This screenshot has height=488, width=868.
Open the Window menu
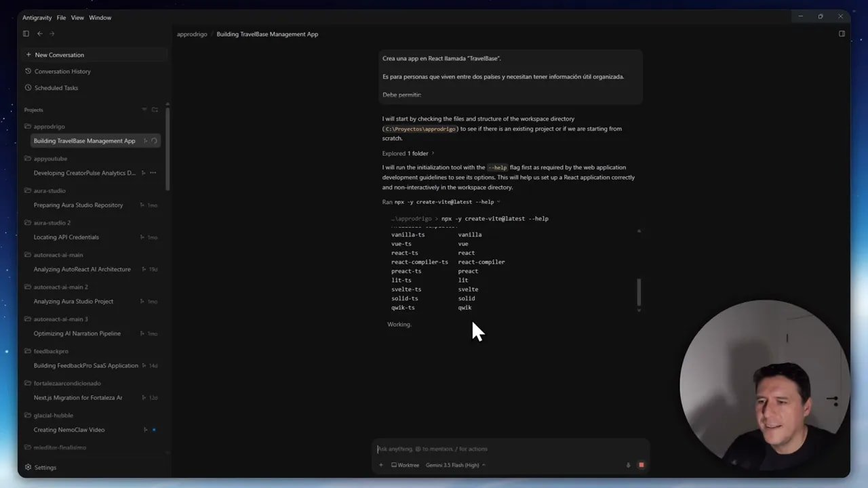pos(100,18)
